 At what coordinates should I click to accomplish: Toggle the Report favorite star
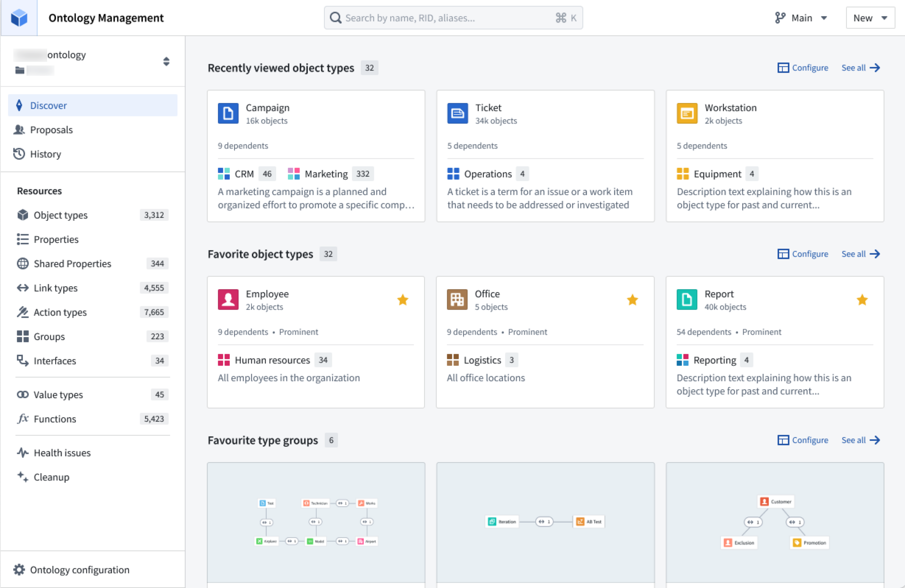point(862,300)
